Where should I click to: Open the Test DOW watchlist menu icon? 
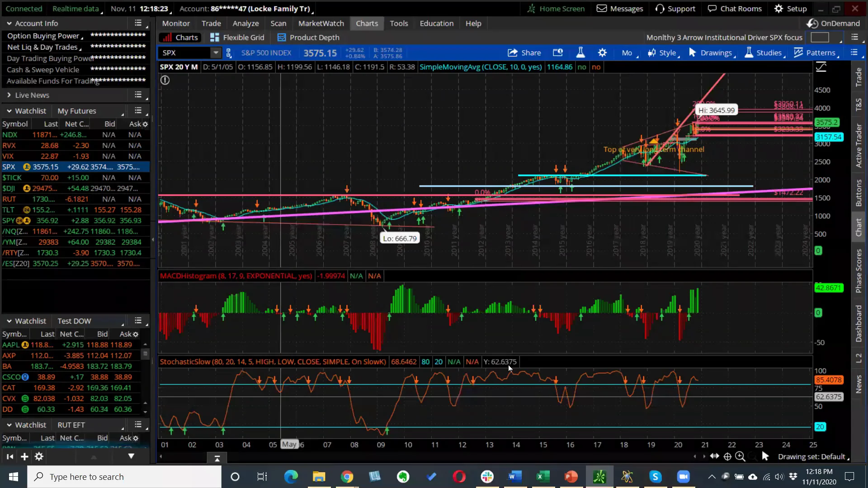pos(138,321)
